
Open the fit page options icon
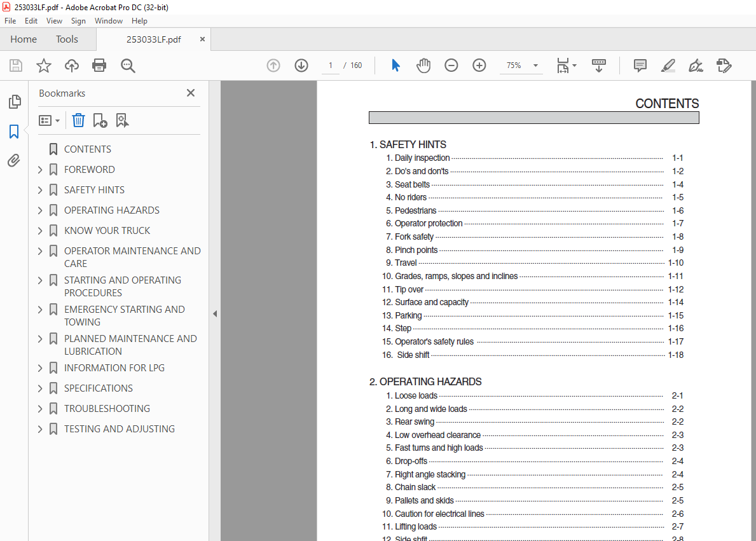(566, 65)
